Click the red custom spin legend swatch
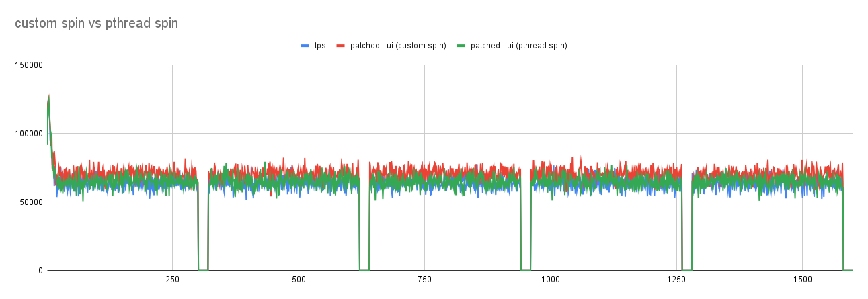 (341, 46)
